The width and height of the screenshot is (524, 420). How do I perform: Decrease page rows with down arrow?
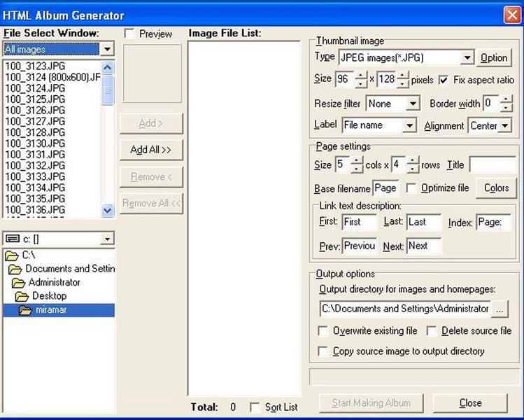413,169
